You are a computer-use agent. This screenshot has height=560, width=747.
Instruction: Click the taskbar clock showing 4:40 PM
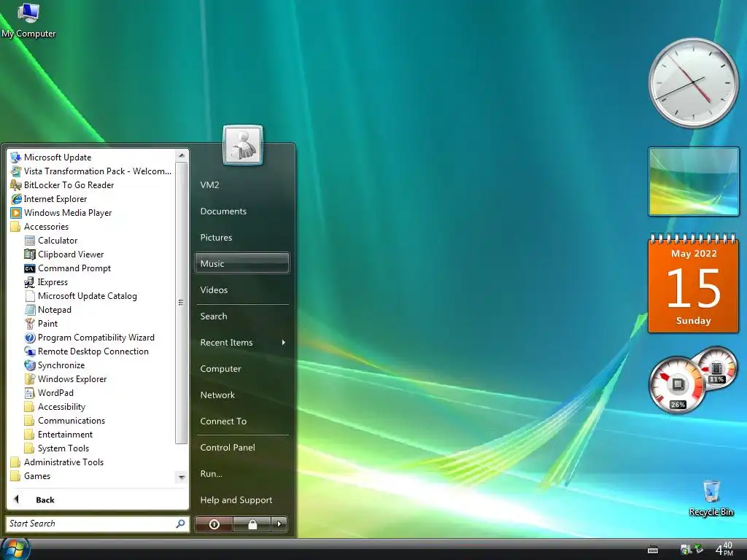(x=724, y=549)
